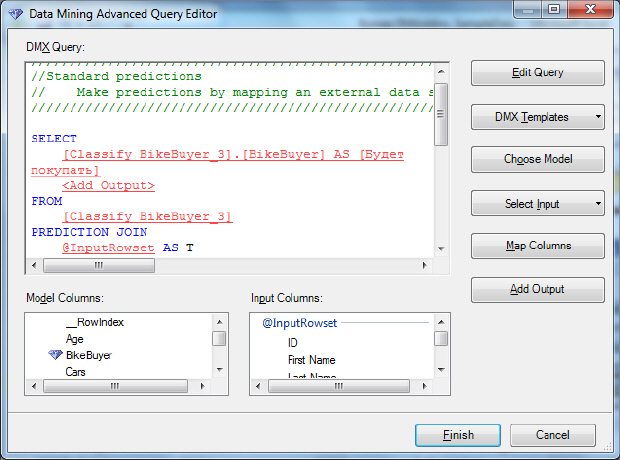
Task: Click the Choose Model button
Action: point(537,159)
